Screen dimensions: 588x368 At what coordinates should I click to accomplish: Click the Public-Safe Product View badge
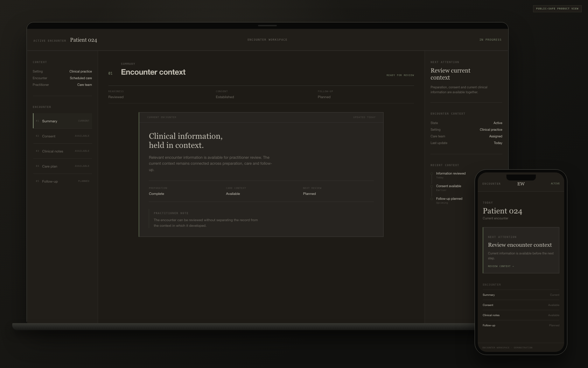pos(557,8)
